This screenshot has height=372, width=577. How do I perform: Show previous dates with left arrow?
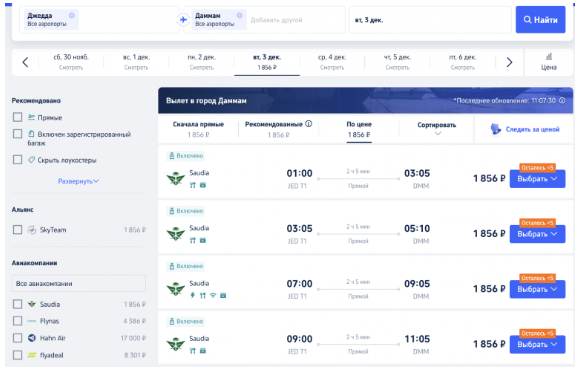[25, 62]
